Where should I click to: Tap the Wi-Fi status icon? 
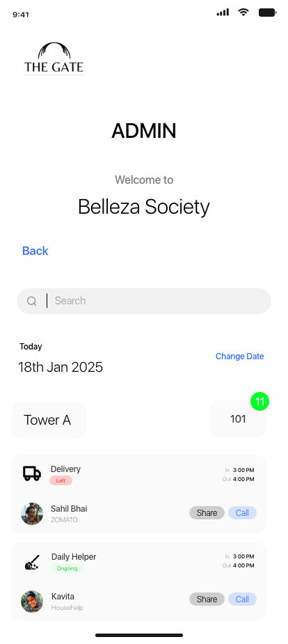[x=243, y=13]
